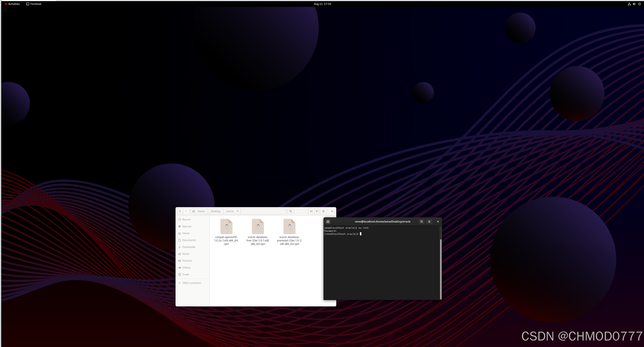Click the file manager search icon
The image size is (644, 347).
[x=291, y=211]
